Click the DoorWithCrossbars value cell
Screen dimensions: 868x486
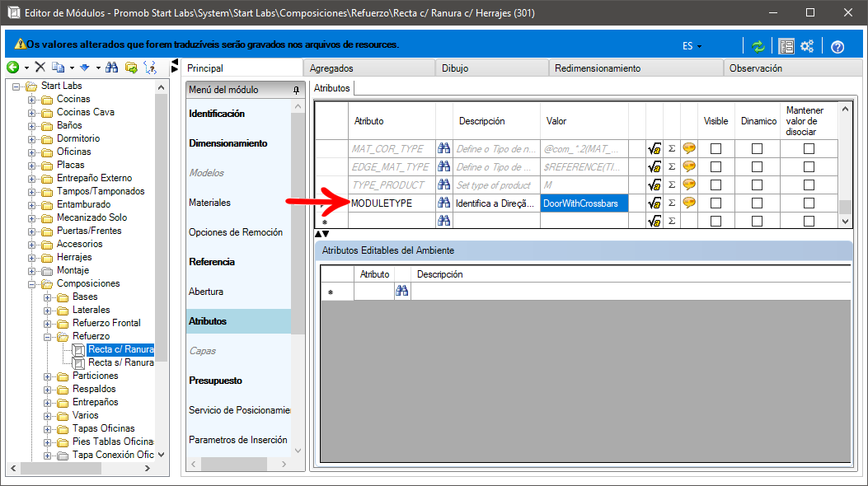click(x=584, y=203)
